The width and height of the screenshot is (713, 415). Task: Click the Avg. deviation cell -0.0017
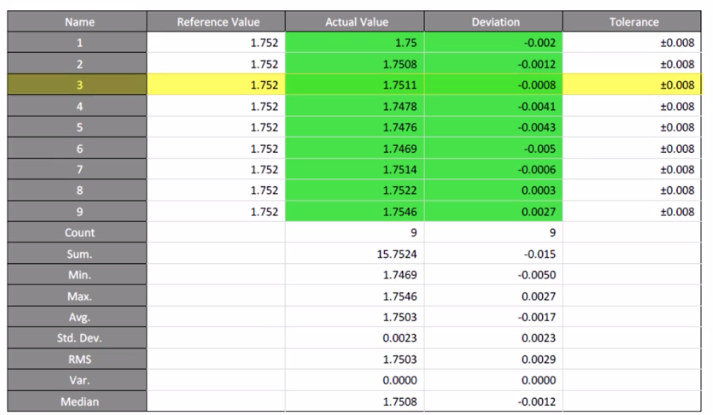[494, 317]
